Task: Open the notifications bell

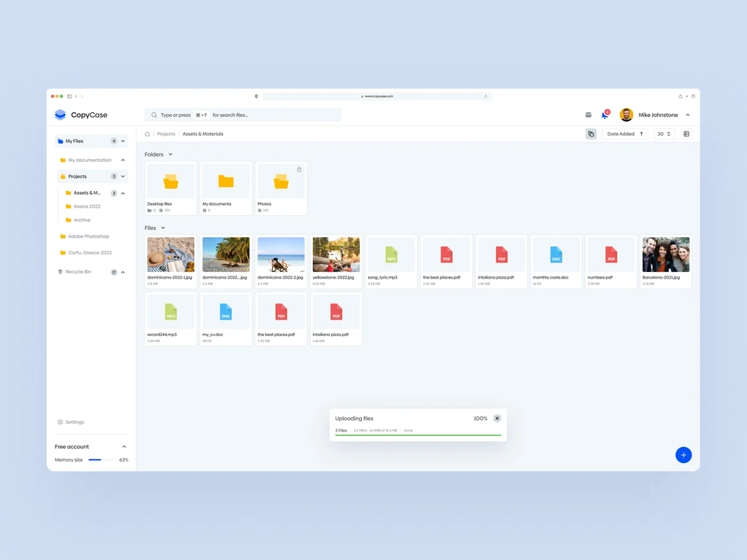Action: click(x=605, y=114)
